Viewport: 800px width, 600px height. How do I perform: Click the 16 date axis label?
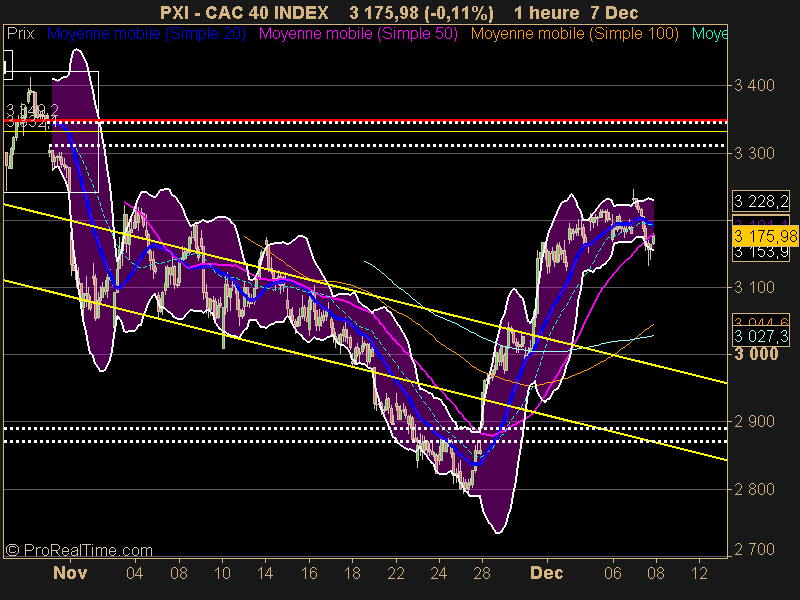[x=309, y=573]
